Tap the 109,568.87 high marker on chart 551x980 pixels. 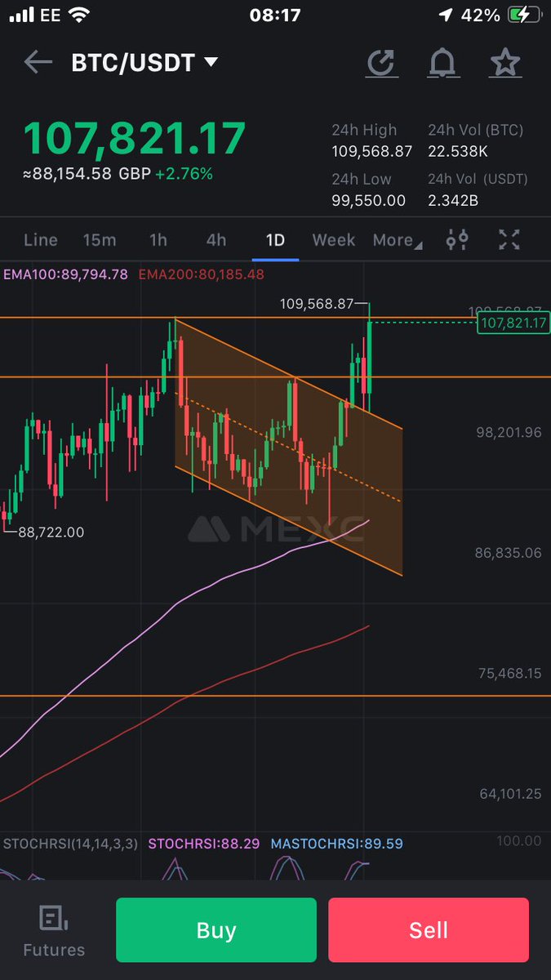(318, 304)
